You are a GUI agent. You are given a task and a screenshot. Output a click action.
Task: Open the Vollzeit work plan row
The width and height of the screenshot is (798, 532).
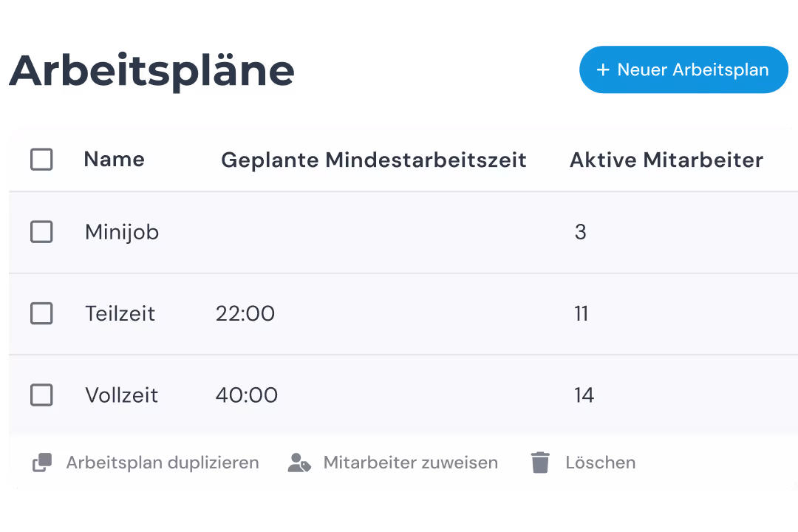(x=121, y=395)
